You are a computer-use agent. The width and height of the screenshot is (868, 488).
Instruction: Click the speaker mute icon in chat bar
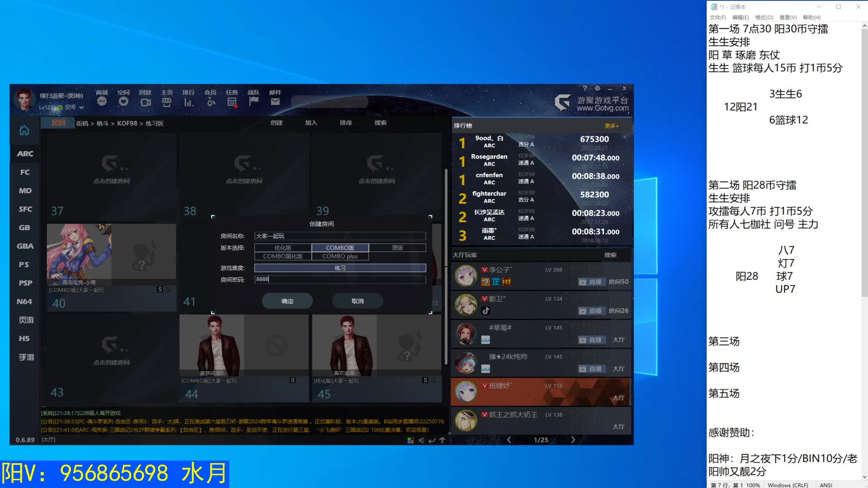(x=421, y=440)
